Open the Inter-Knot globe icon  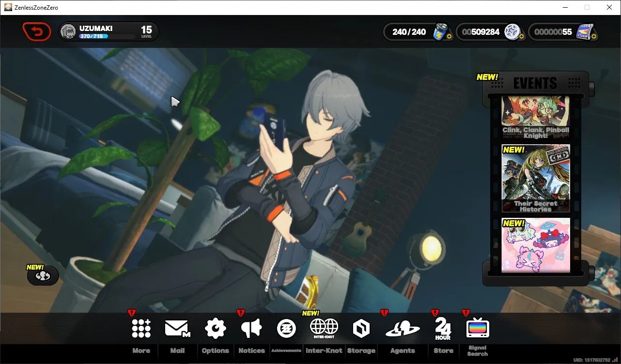(324, 329)
